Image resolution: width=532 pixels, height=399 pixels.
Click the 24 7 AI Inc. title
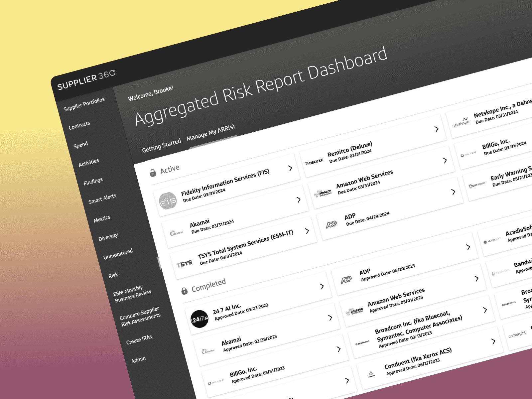tap(227, 309)
